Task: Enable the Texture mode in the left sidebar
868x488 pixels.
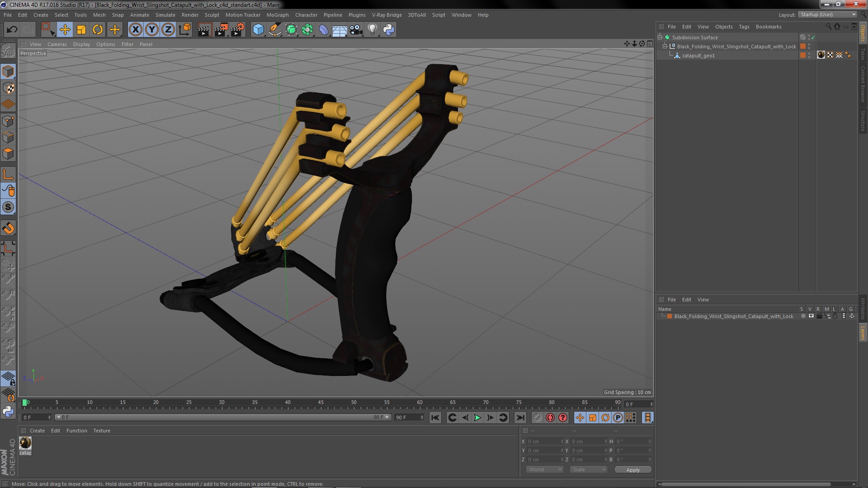Action: click(x=8, y=88)
